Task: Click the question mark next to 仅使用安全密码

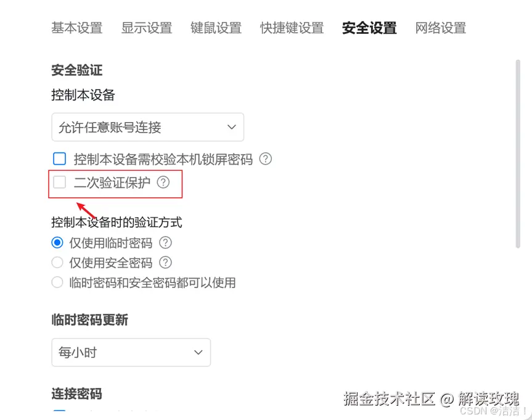Action: 165,263
